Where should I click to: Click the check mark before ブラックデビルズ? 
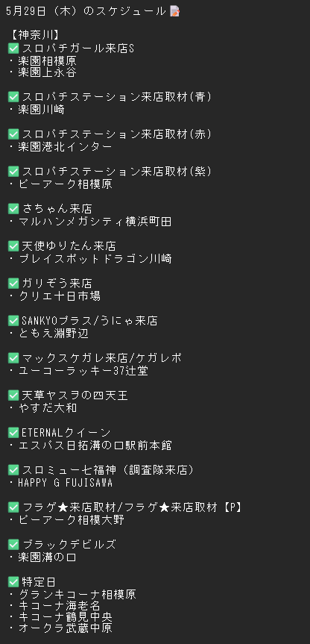click(13, 545)
